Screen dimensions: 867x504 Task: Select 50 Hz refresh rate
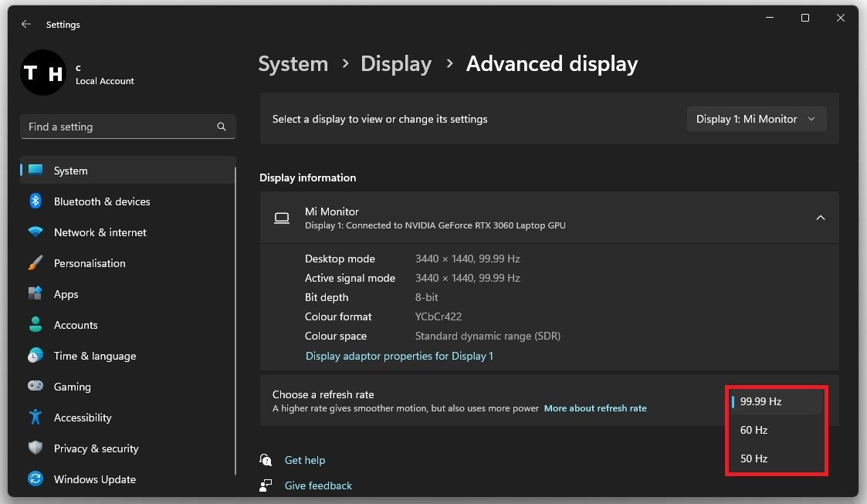tap(777, 458)
